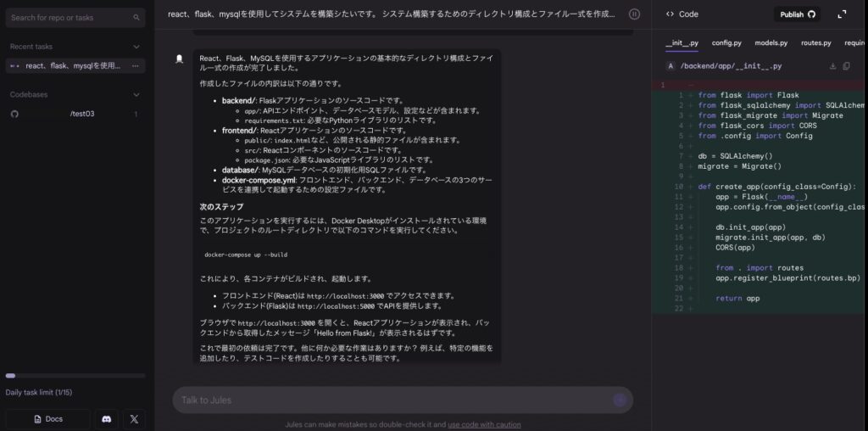Collapse the Codebases section
The height and width of the screenshot is (431, 868).
[136, 95]
